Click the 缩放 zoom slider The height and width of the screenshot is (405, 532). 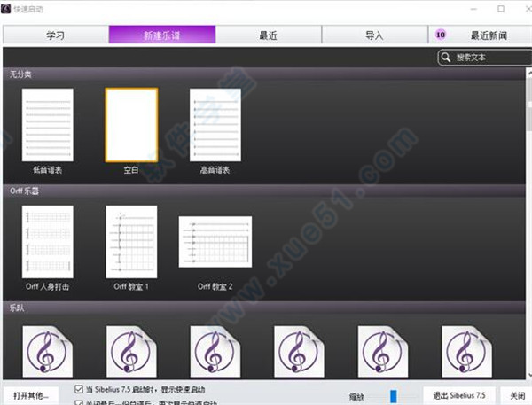click(x=392, y=395)
